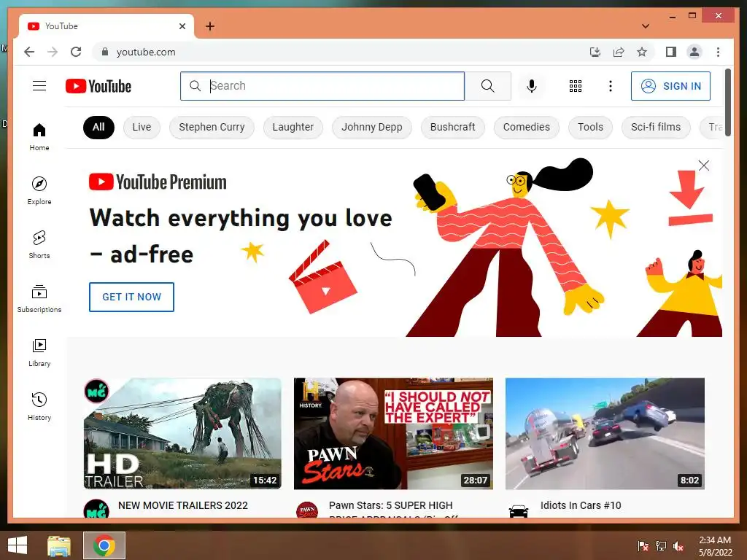Select the Comedies filter chip

coord(527,127)
